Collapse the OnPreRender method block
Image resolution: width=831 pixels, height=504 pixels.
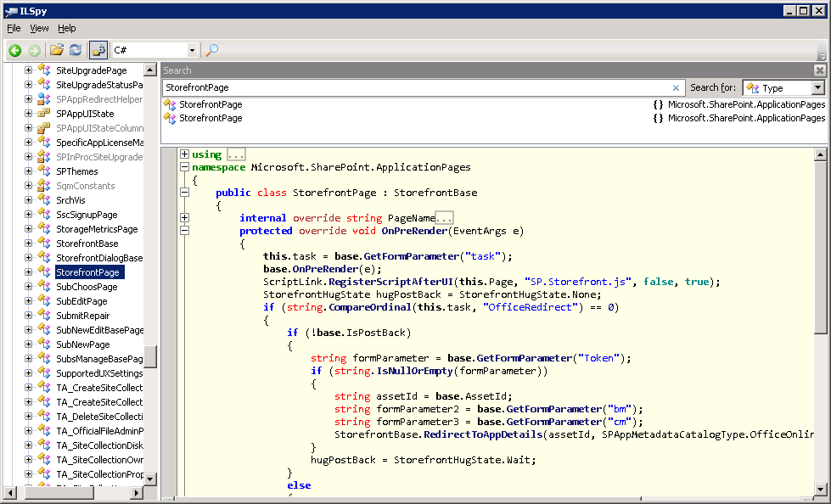tap(184, 231)
